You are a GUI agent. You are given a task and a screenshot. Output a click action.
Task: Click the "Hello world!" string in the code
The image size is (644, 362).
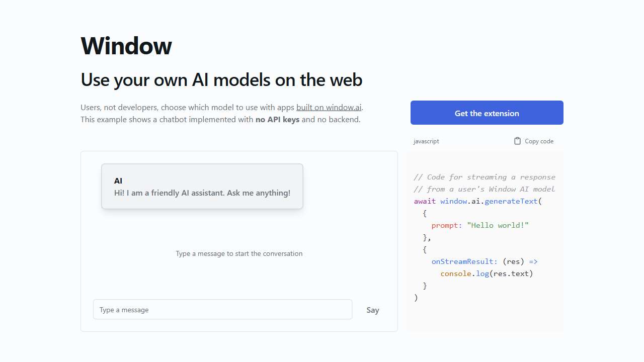pos(498,225)
